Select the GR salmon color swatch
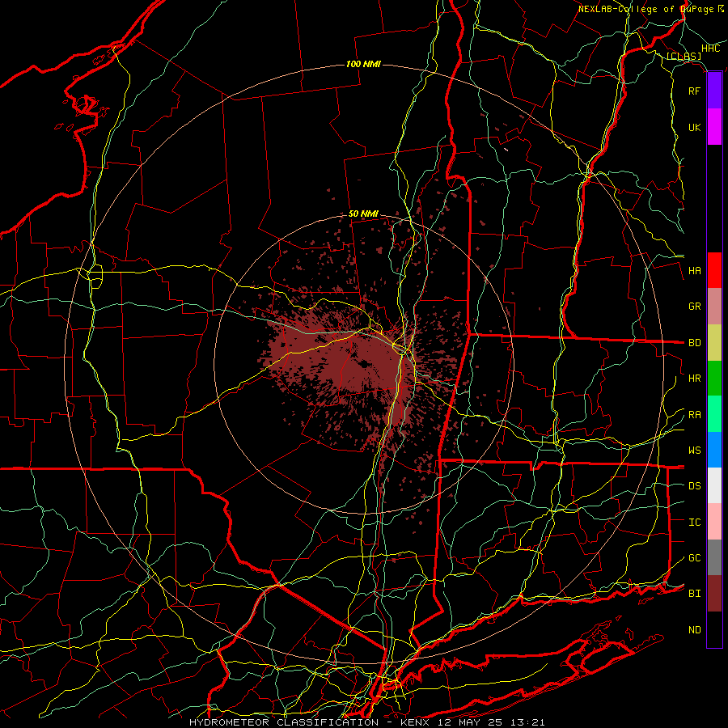Viewport: 728px width, 728px height. click(714, 307)
